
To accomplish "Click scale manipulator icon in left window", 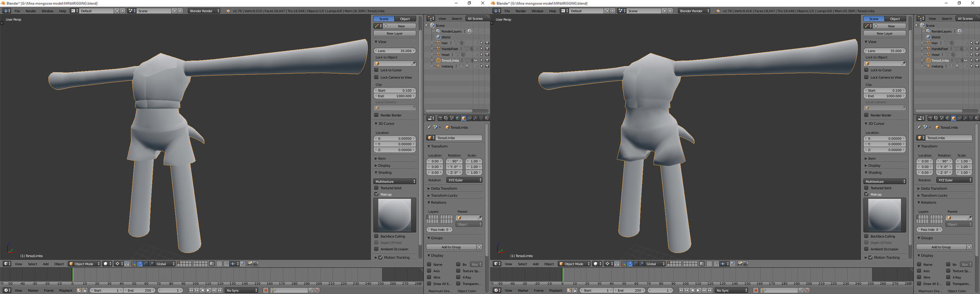I will (x=151, y=264).
